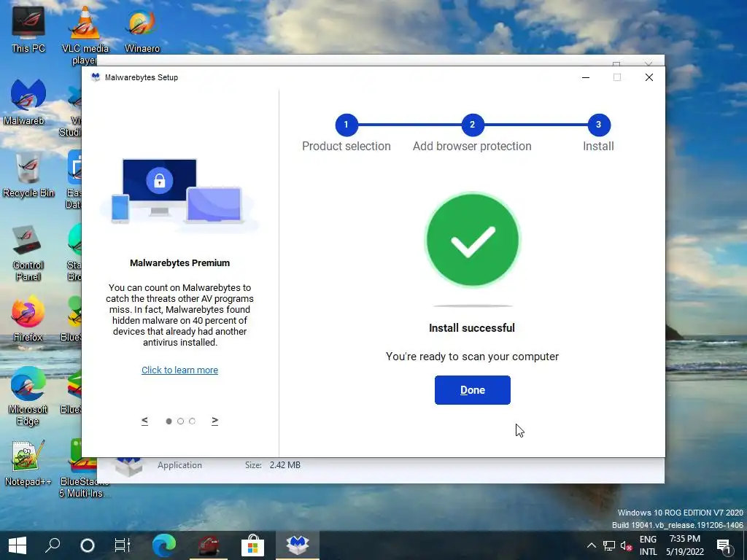747x560 pixels.
Task: Open Control Panel desktop icon
Action: tap(28, 253)
